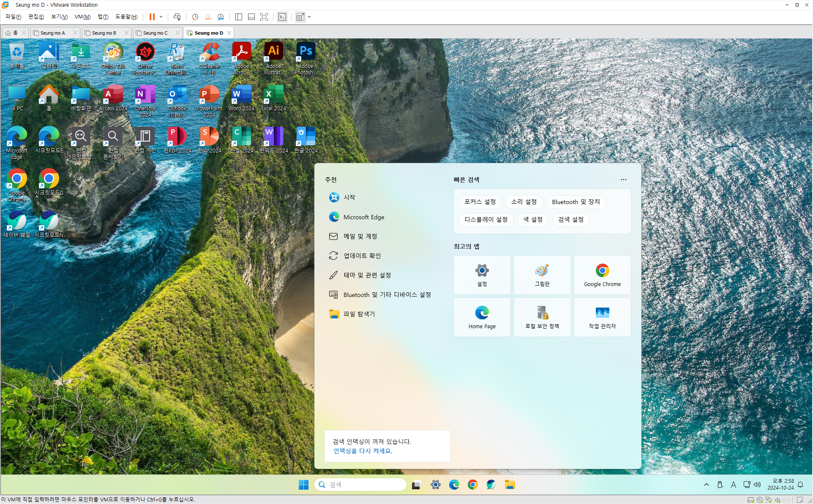Screen dimensions: 813x504
Task: Open the Word 2024 desktop icon
Action: (241, 98)
